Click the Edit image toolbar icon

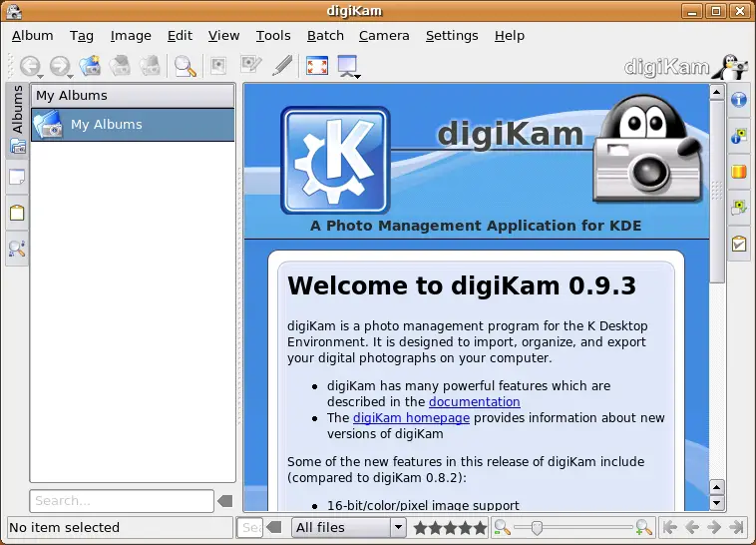(250, 65)
